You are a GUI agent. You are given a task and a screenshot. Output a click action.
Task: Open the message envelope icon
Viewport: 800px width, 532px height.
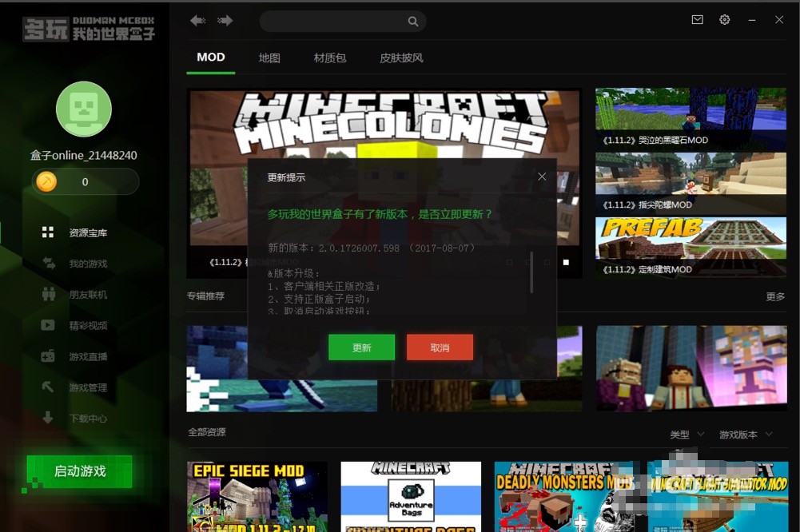pyautogui.click(x=697, y=20)
